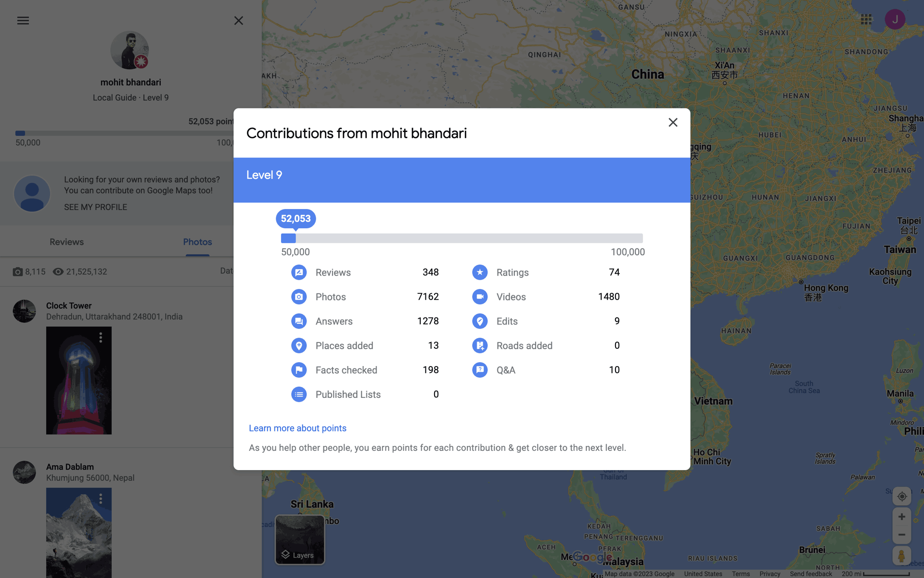Click the Clock Tower place avatar
The width and height of the screenshot is (924, 578).
click(x=24, y=311)
